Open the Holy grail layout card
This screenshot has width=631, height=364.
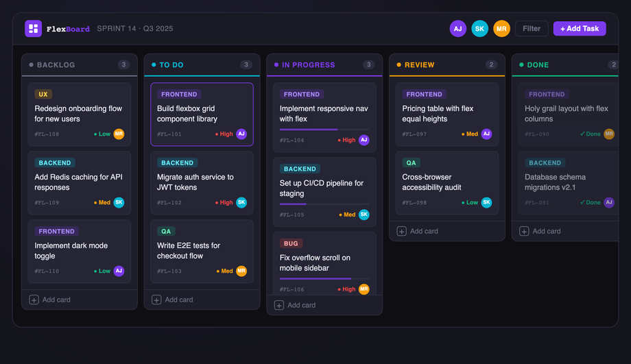568,114
